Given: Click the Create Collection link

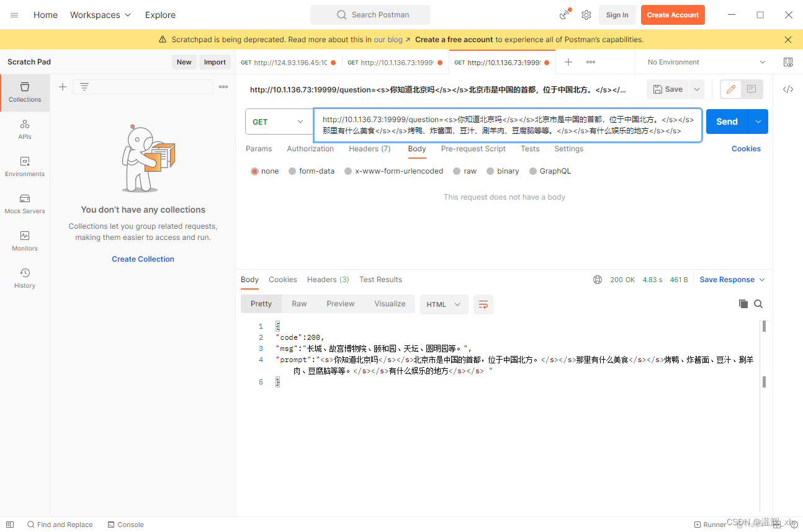Looking at the screenshot, I should 143,259.
